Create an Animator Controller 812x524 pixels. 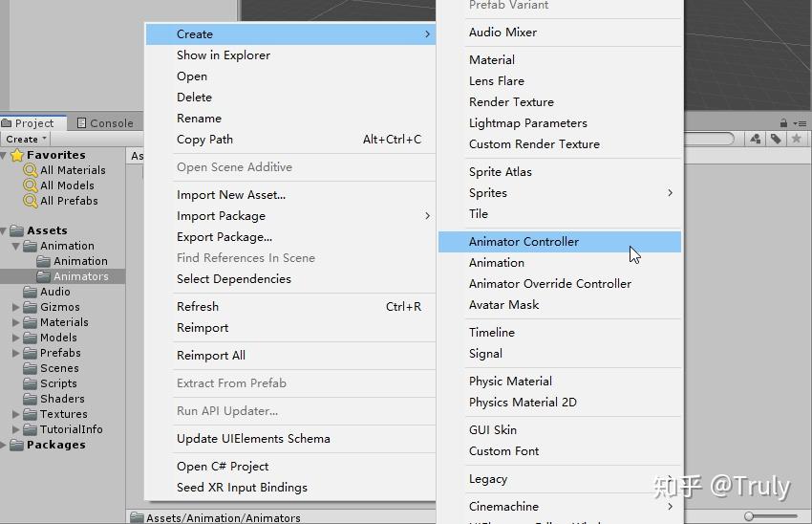560,242
